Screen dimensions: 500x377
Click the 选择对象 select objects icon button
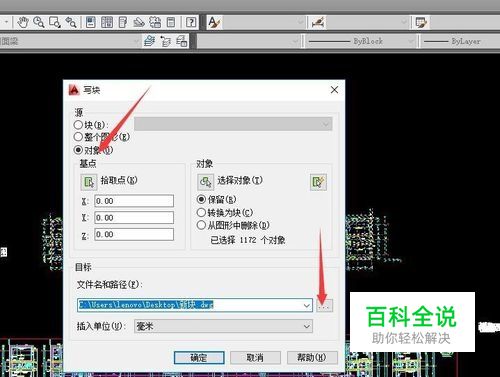pos(205,182)
